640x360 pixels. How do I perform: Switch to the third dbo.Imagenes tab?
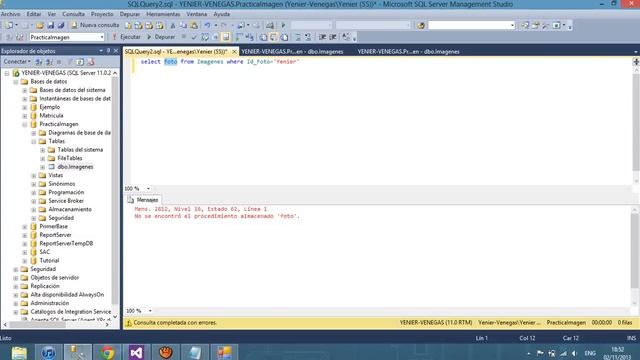(409, 52)
